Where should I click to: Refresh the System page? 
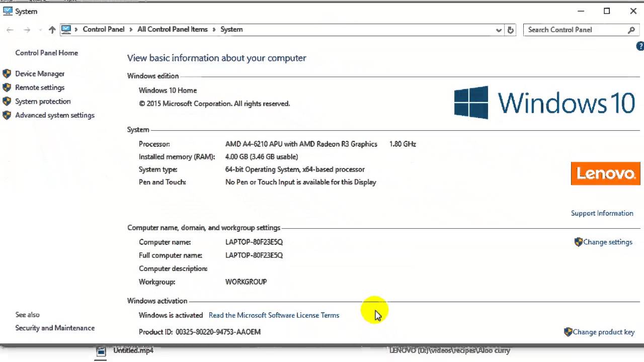coord(510,30)
